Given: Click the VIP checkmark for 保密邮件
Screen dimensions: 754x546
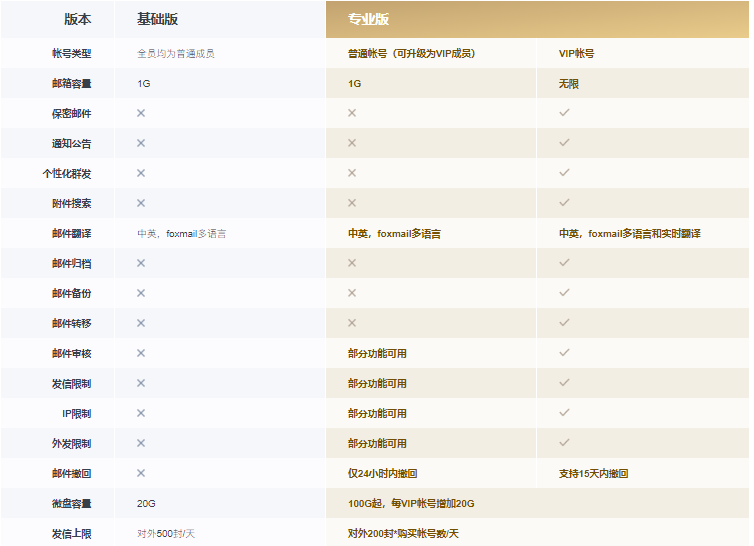Looking at the screenshot, I should pos(564,113).
